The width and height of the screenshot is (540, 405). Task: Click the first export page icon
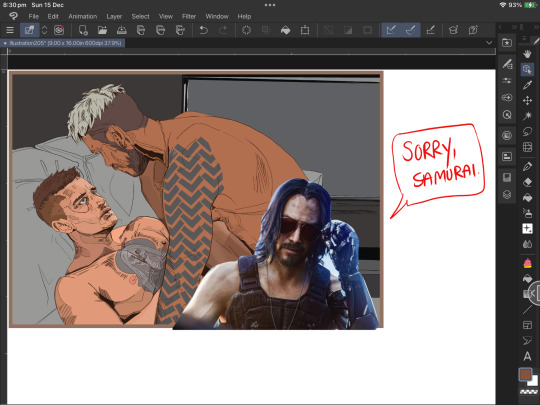141,30
